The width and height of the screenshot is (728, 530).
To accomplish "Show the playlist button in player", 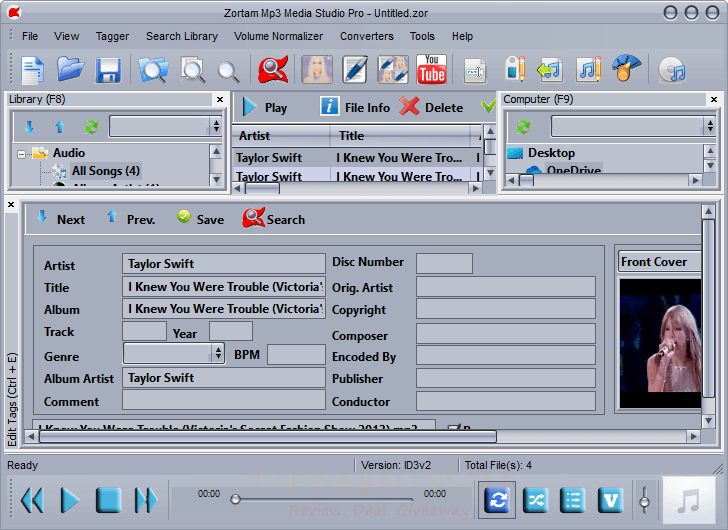I will coord(572,500).
